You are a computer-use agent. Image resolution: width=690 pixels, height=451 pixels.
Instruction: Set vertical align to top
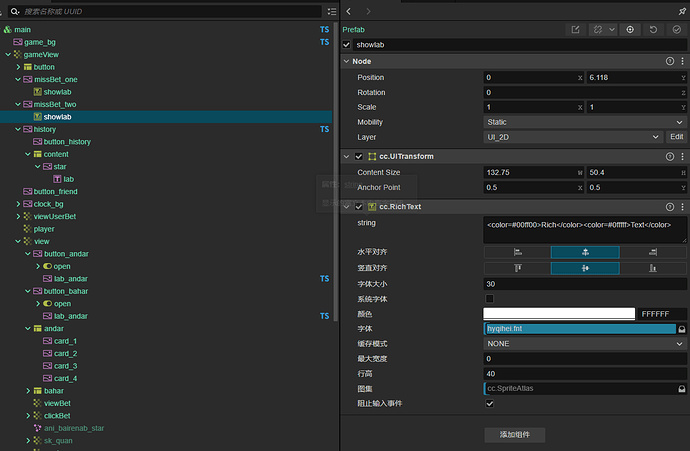click(518, 268)
